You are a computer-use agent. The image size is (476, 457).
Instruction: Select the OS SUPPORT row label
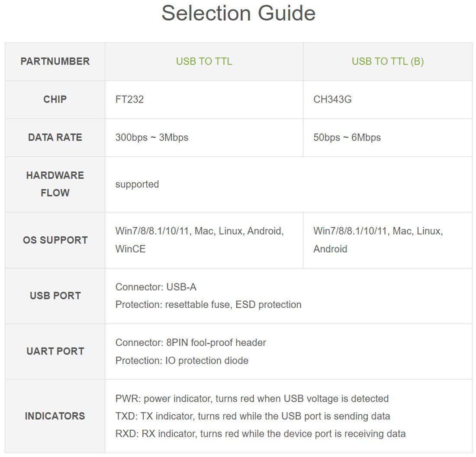[x=55, y=240]
